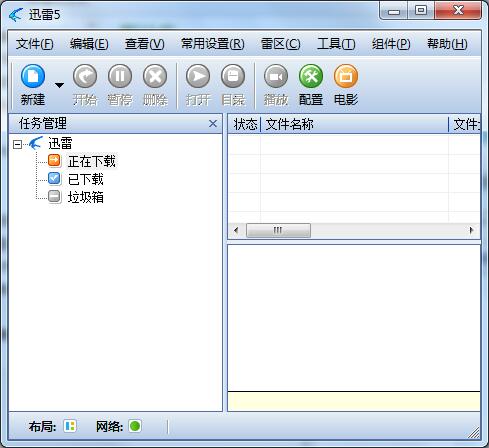Click the 布局 layout icon in status bar
Image resolution: width=489 pixels, height=448 pixels.
click(x=70, y=426)
